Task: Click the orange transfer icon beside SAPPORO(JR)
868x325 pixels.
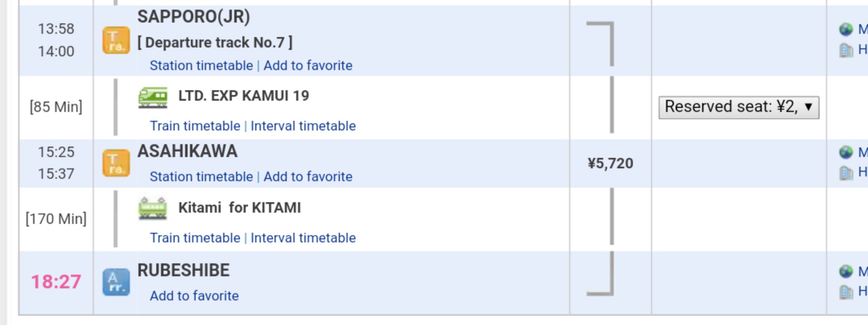Action: 116,40
